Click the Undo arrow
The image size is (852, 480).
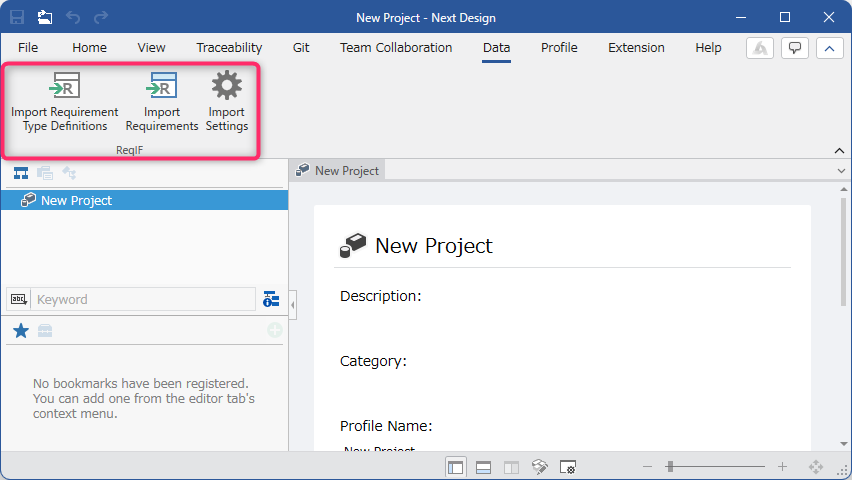[73, 17]
